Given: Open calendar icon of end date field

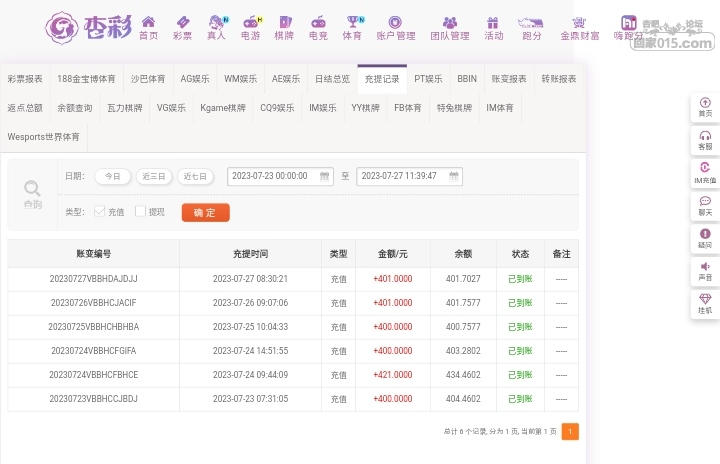Looking at the screenshot, I should click(x=454, y=176).
